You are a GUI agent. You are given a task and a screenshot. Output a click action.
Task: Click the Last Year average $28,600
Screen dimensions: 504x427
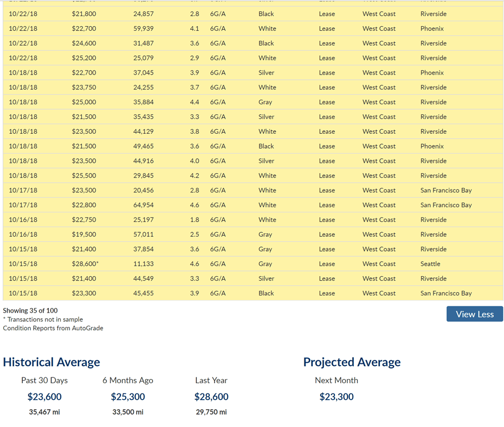(211, 397)
